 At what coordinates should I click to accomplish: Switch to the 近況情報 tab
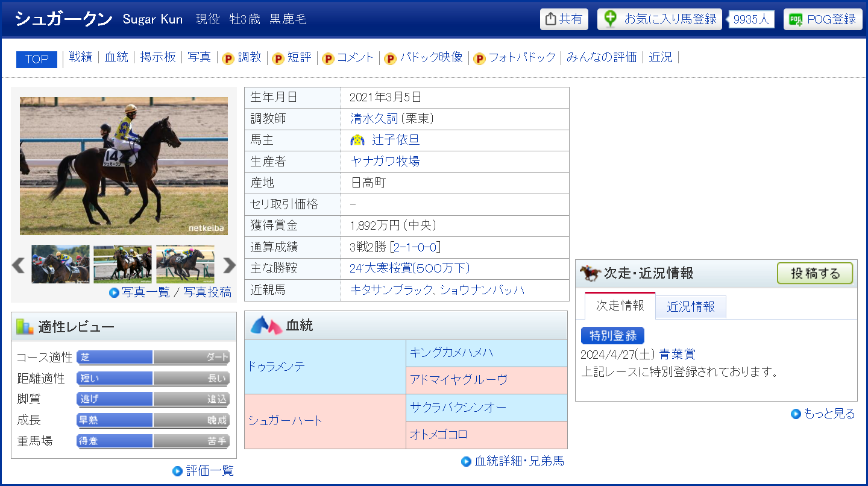690,306
